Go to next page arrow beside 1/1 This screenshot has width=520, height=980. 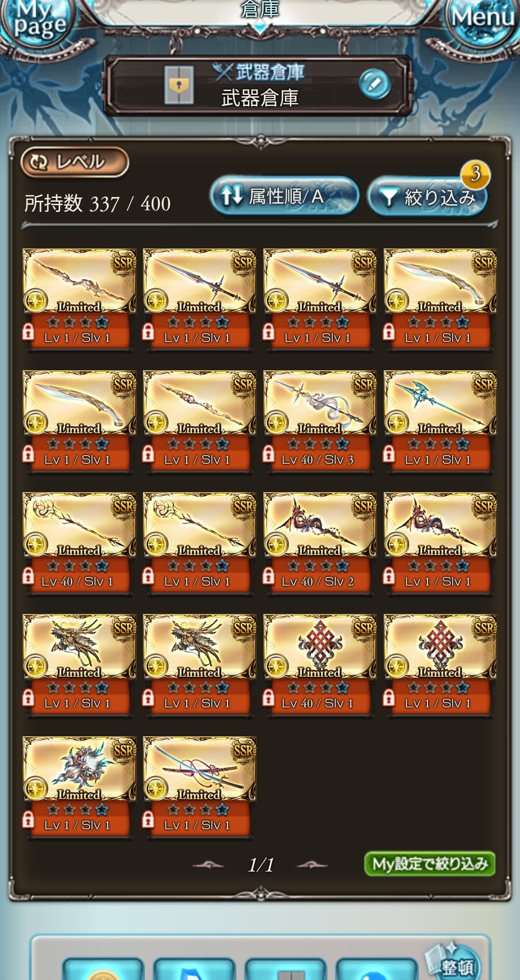312,865
